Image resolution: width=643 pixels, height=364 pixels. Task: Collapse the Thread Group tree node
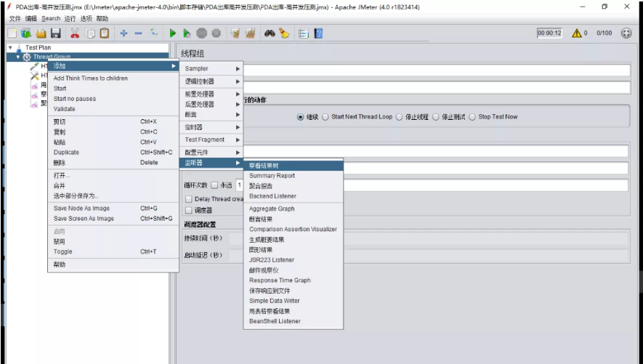click(17, 57)
